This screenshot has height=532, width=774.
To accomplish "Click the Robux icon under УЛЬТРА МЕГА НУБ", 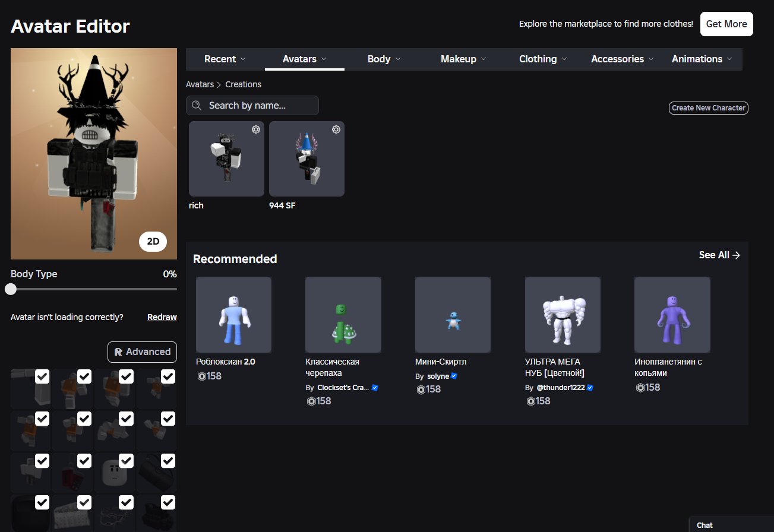I will [x=531, y=401].
